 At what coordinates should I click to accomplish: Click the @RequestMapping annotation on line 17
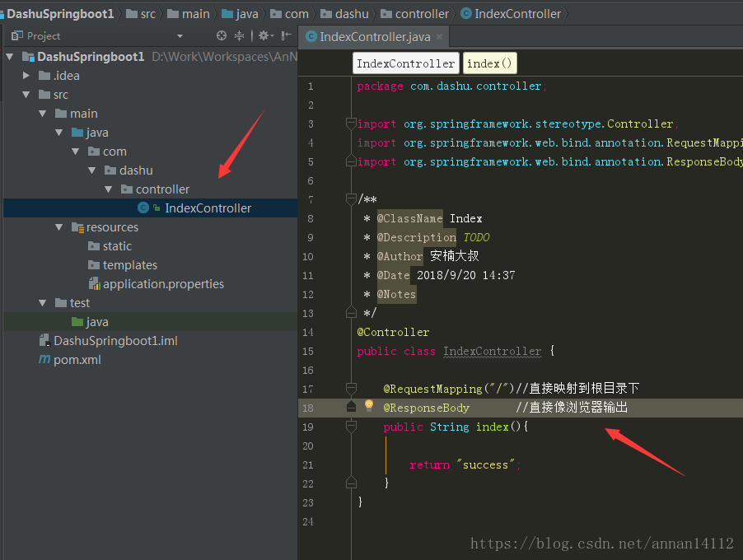432,389
